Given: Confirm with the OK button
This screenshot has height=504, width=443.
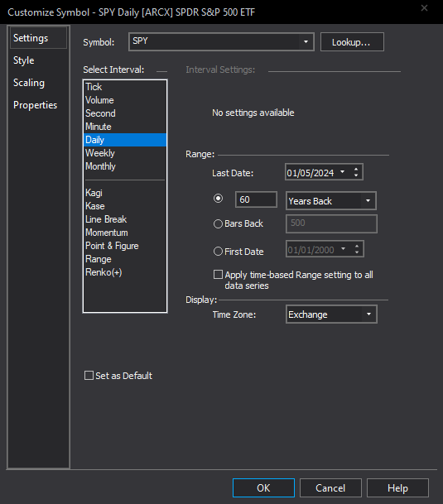Looking at the screenshot, I should pos(263,488).
